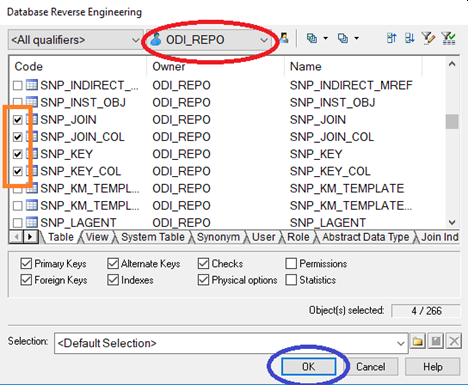This screenshot has width=468, height=385.
Task: Click the tab strip scroll left arrow
Action: pyautogui.click(x=16, y=237)
